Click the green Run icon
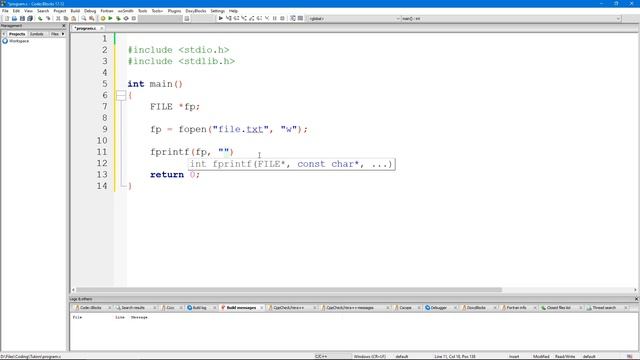Screen dimensions: 640x360 (x=110, y=18)
